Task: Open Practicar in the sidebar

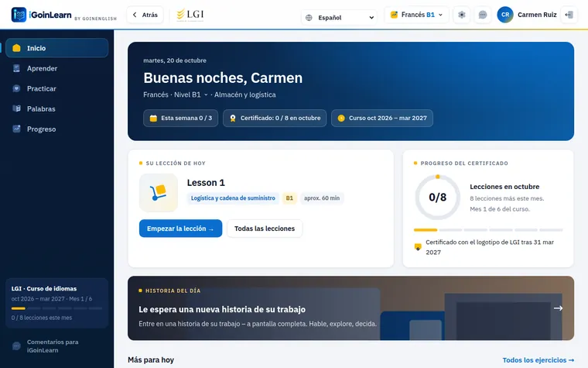Action: pyautogui.click(x=57, y=88)
